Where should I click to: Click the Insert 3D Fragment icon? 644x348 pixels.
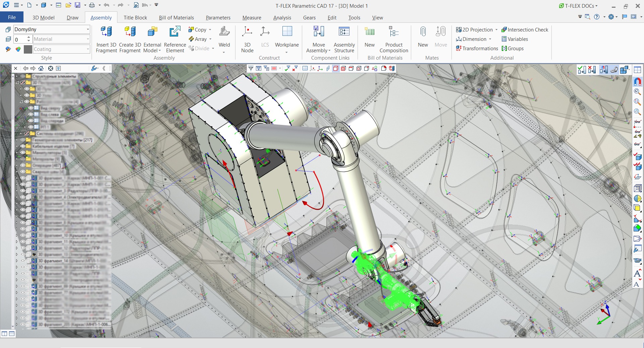(x=106, y=32)
